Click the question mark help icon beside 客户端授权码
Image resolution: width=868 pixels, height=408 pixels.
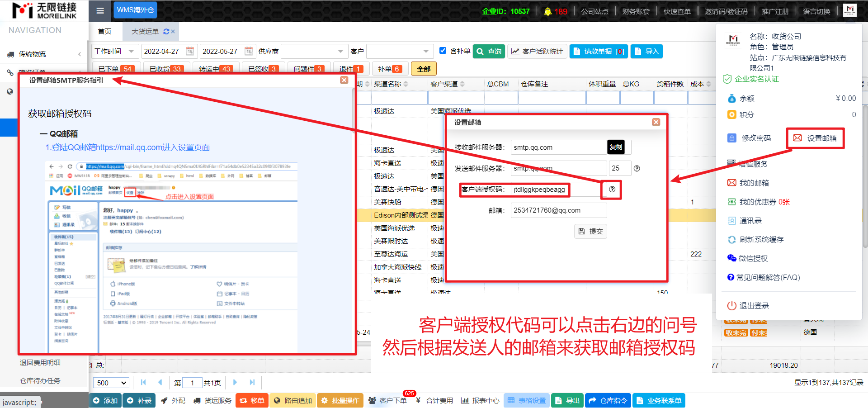pyautogui.click(x=612, y=190)
